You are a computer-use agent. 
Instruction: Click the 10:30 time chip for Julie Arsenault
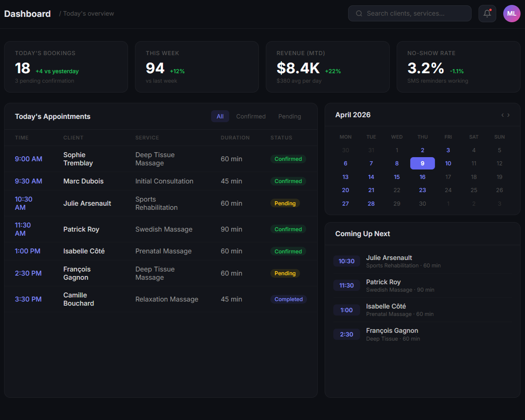(346, 261)
